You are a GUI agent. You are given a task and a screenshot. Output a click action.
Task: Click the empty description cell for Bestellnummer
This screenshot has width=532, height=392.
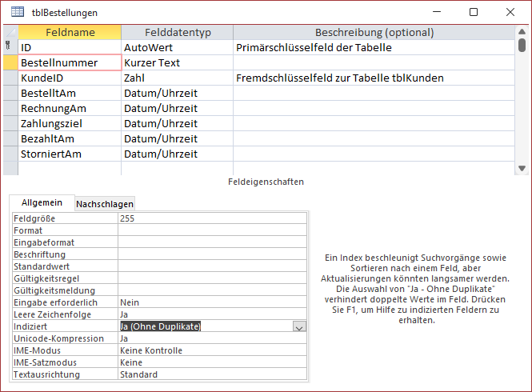374,62
